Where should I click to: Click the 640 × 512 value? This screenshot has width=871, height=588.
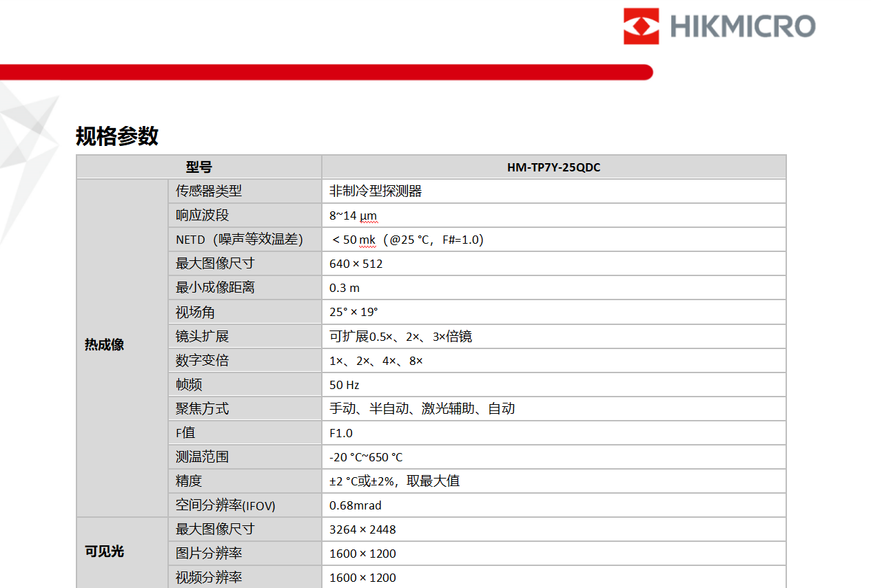[x=356, y=264]
